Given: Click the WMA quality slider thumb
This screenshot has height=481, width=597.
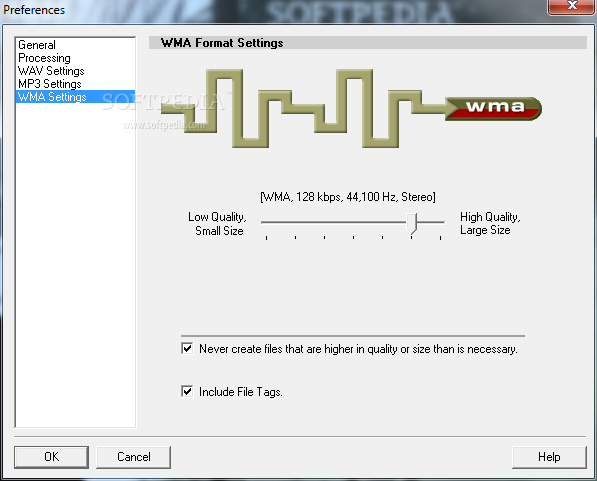Looking at the screenshot, I should (x=412, y=224).
